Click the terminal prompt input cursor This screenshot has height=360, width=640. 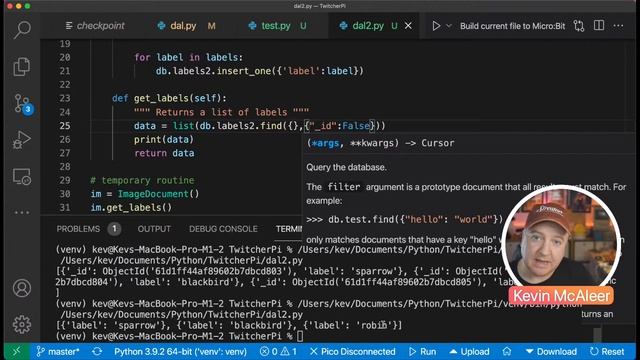300,336
